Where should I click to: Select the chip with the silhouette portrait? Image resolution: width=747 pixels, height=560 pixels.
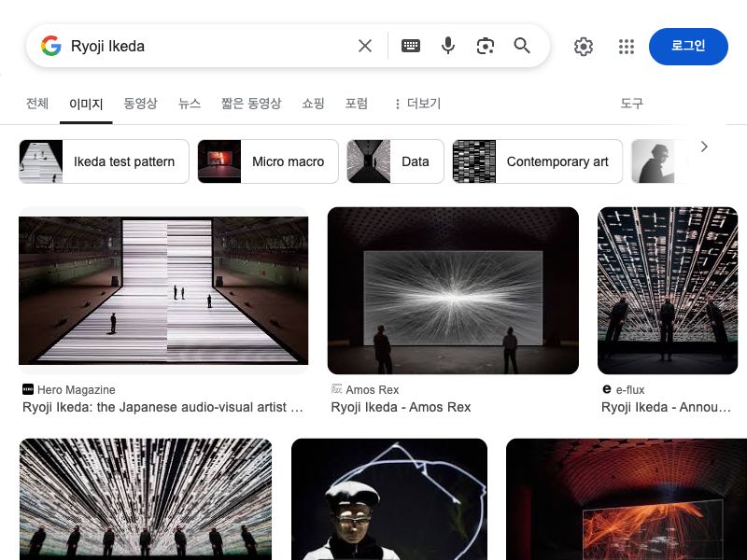point(657,161)
